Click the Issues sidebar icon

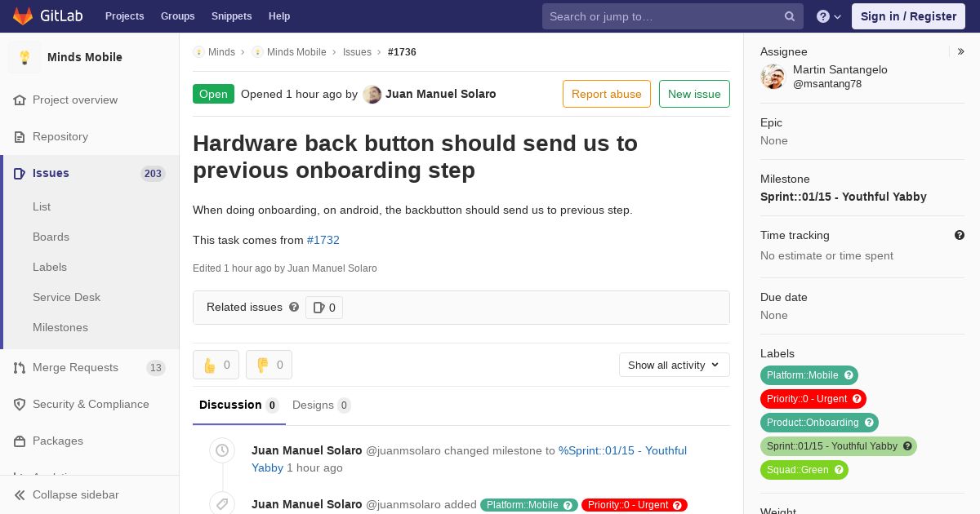[x=20, y=173]
